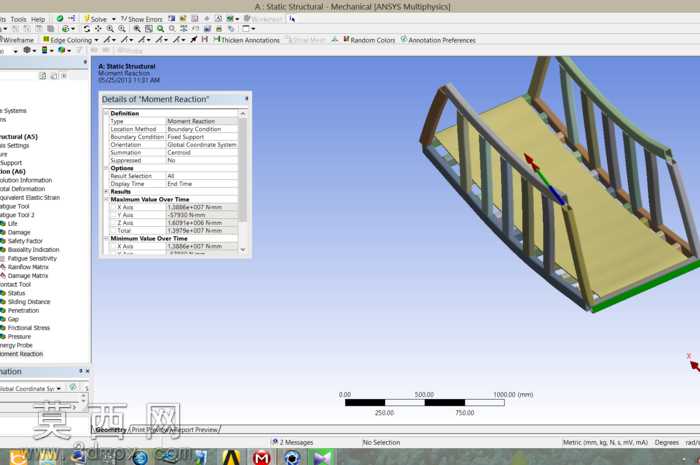Viewport: 700px width, 465px height.
Task: Click the Rotate view icon
Action: click(x=87, y=29)
